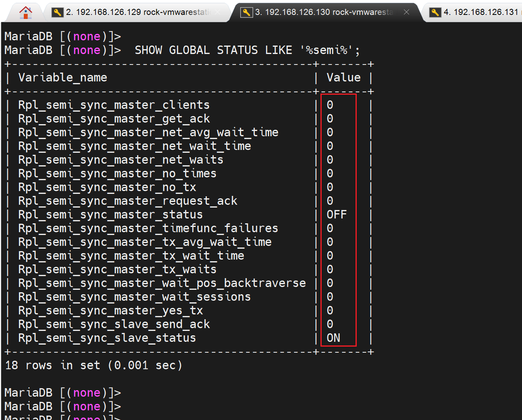Click the Value column header
The width and height of the screenshot is (522, 420).
click(343, 77)
